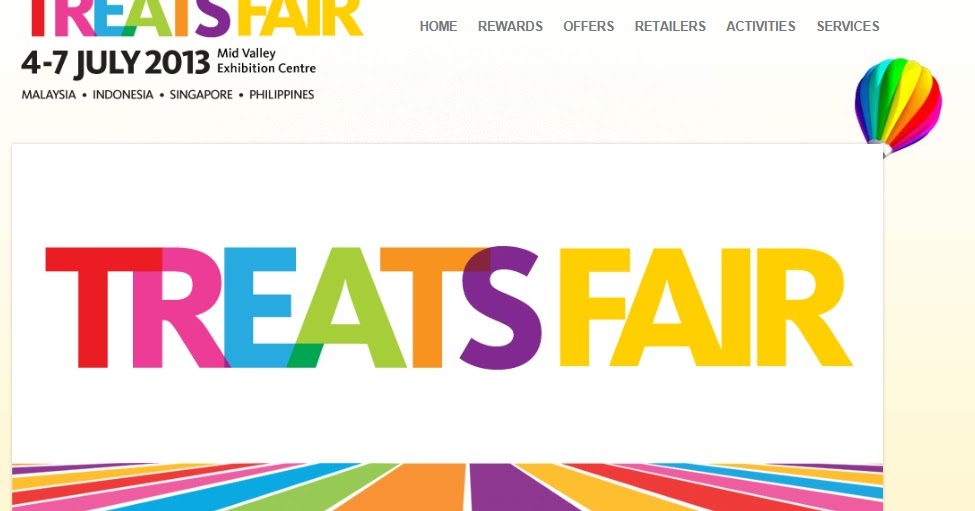
Task: Click the orange stripe at banner bottom
Action: 429,487
